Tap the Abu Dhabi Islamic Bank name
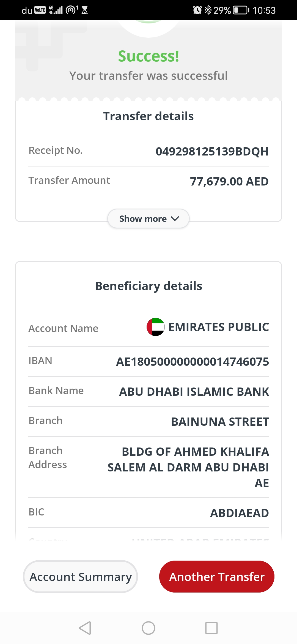Image resolution: width=297 pixels, height=644 pixels. tap(194, 392)
